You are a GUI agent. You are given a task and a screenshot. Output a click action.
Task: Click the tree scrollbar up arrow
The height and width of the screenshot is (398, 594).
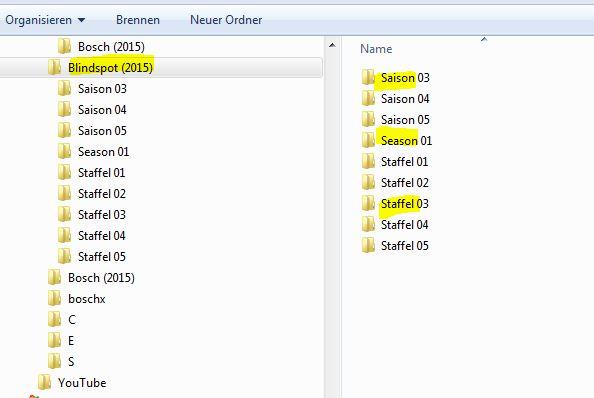(332, 45)
